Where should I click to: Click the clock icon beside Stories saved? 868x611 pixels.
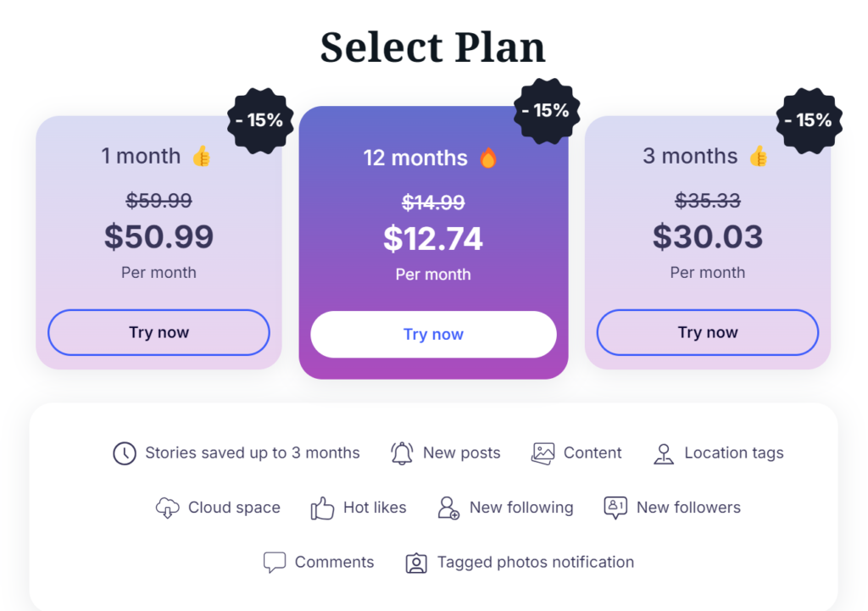click(125, 453)
